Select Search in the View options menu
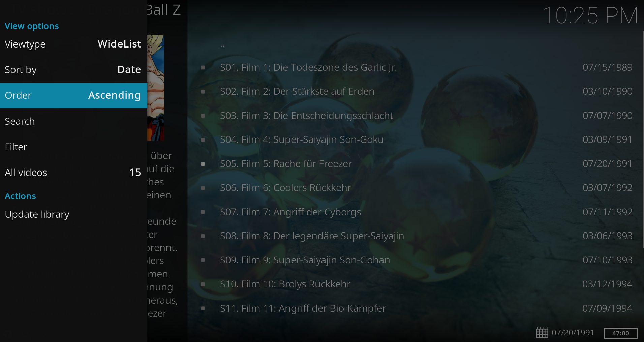This screenshot has height=342, width=644. coord(73,121)
